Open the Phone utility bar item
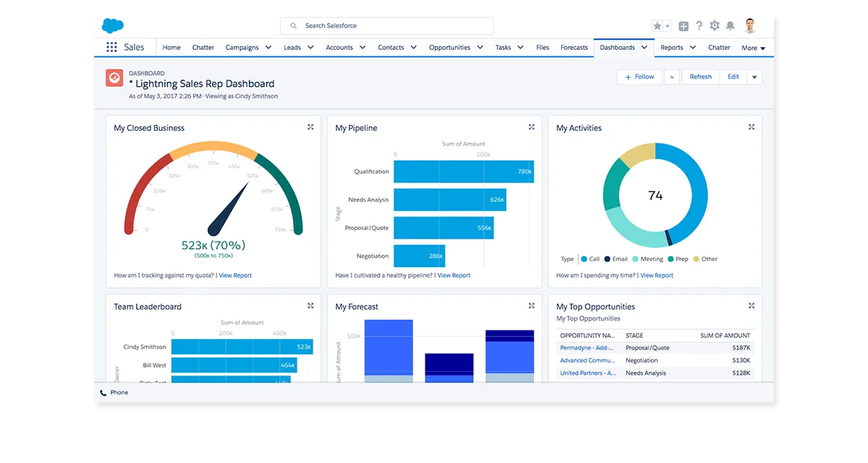The image size is (868, 463). tap(114, 392)
